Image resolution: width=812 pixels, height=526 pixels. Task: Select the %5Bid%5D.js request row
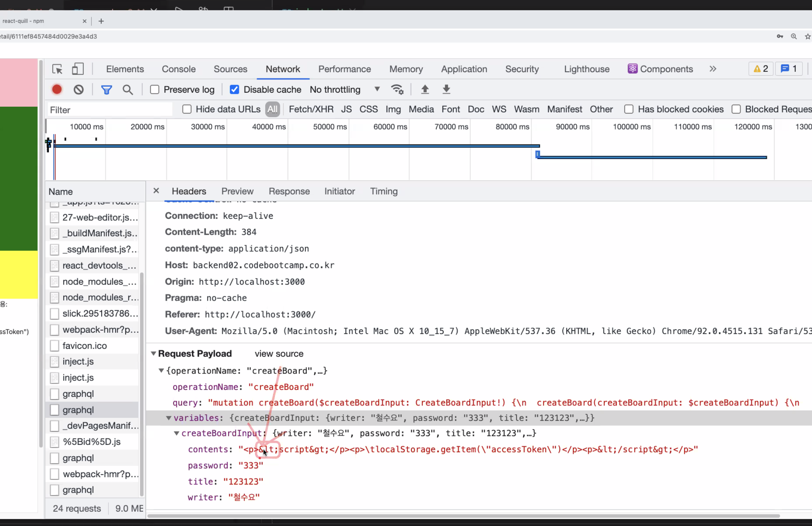(92, 442)
